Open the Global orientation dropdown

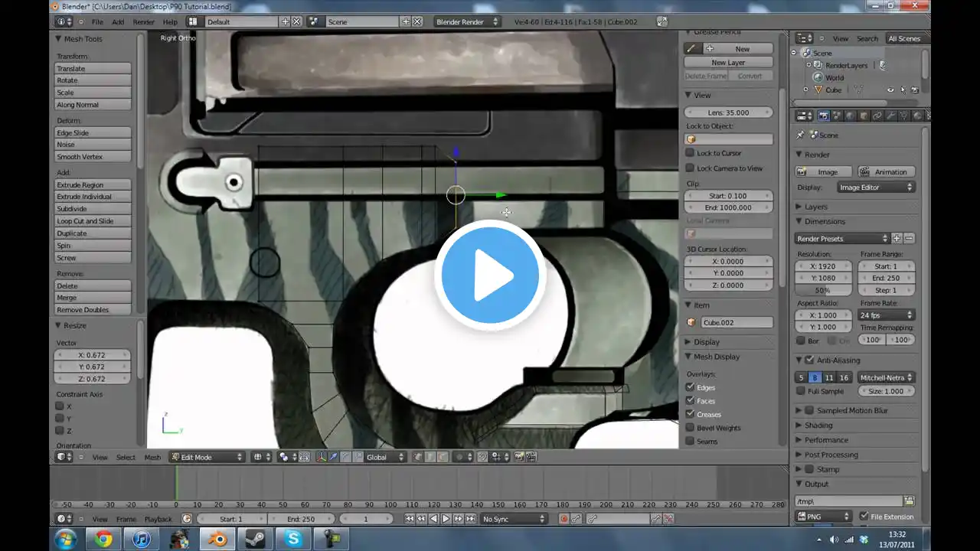click(x=385, y=457)
